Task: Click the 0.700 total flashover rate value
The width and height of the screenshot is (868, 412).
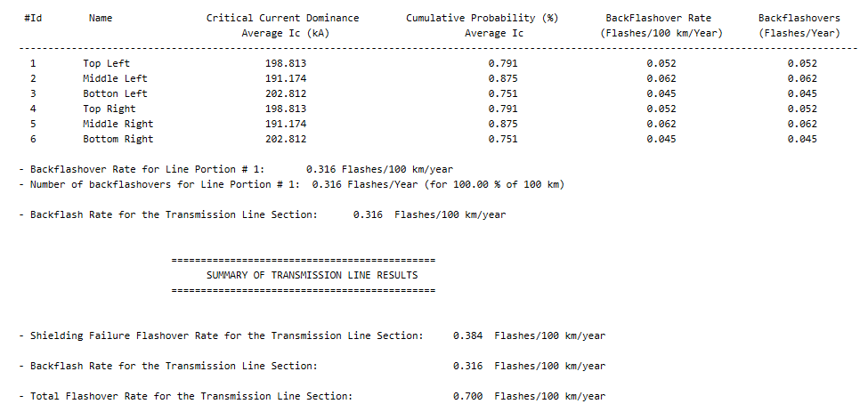Action: click(x=467, y=396)
